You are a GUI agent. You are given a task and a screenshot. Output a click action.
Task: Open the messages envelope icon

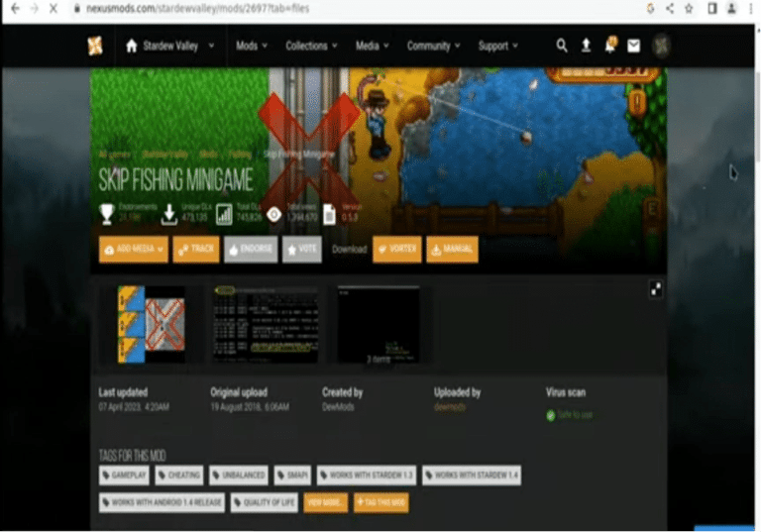point(634,46)
